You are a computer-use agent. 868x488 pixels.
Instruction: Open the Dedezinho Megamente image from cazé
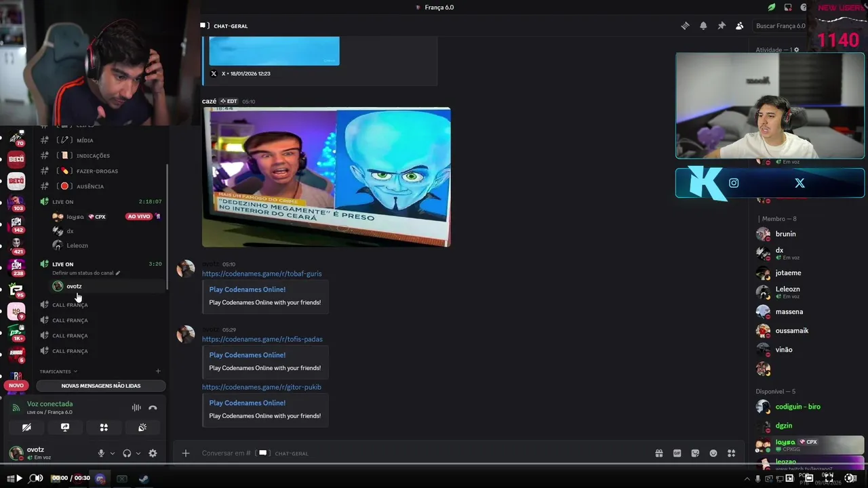tap(326, 177)
